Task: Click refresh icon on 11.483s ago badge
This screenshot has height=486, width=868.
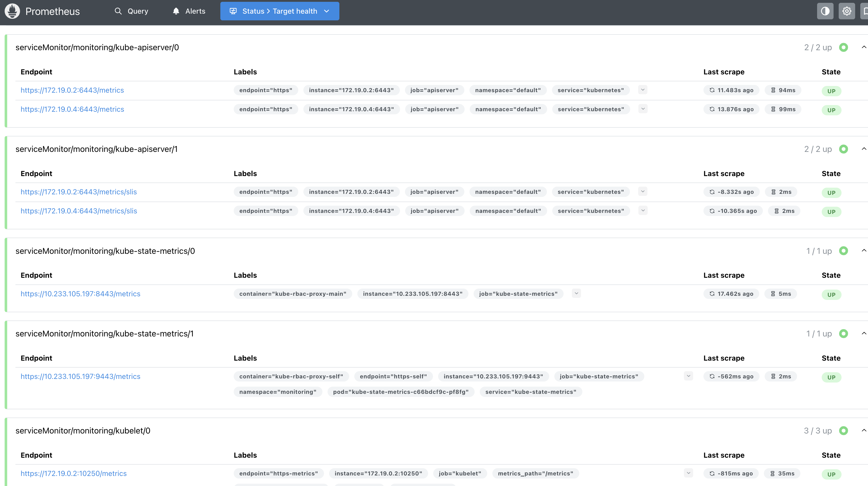Action: pyautogui.click(x=712, y=90)
